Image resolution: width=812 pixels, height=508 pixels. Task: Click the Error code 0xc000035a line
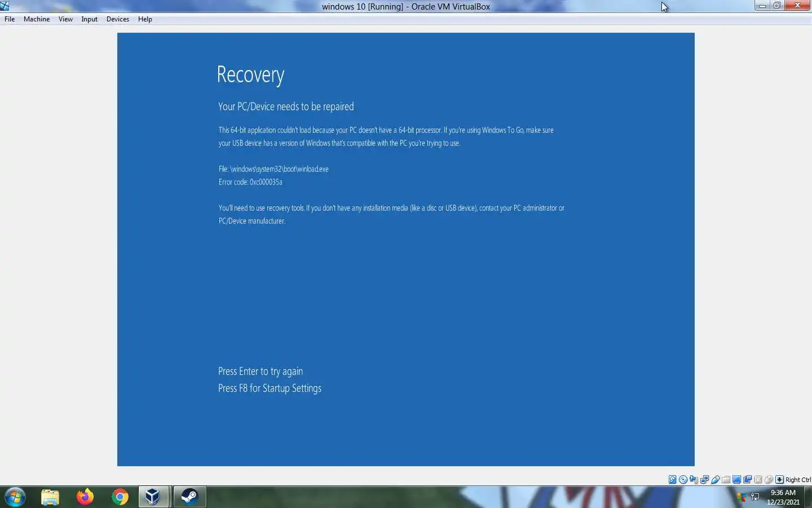(250, 182)
